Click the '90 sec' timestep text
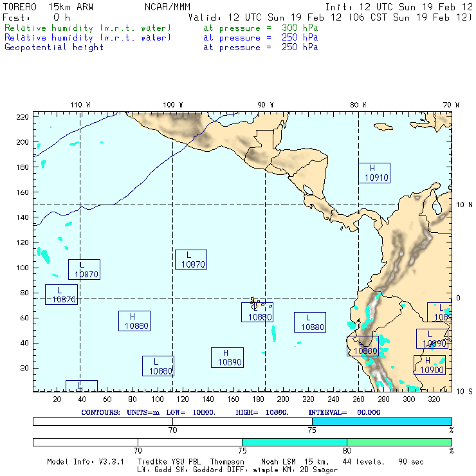This screenshot has width=476, height=476. 411,462
